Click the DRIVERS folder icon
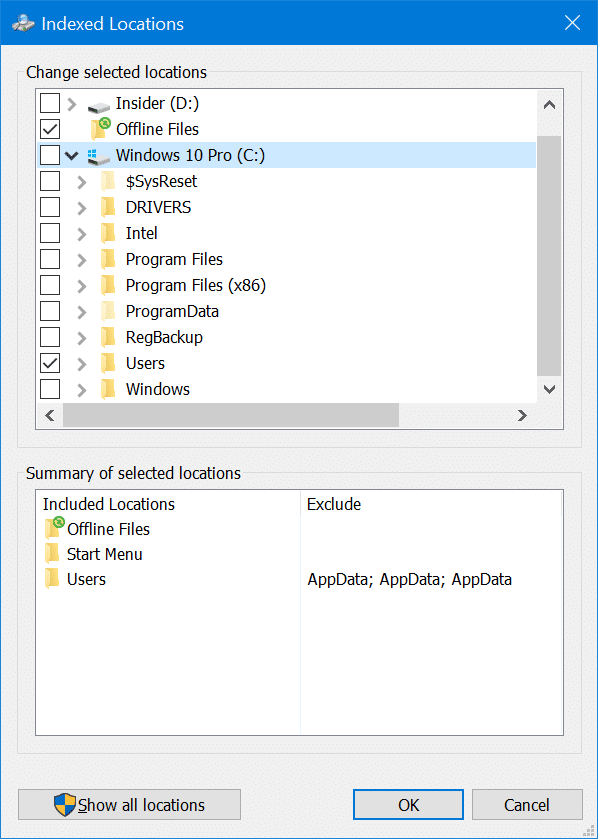 click(108, 207)
